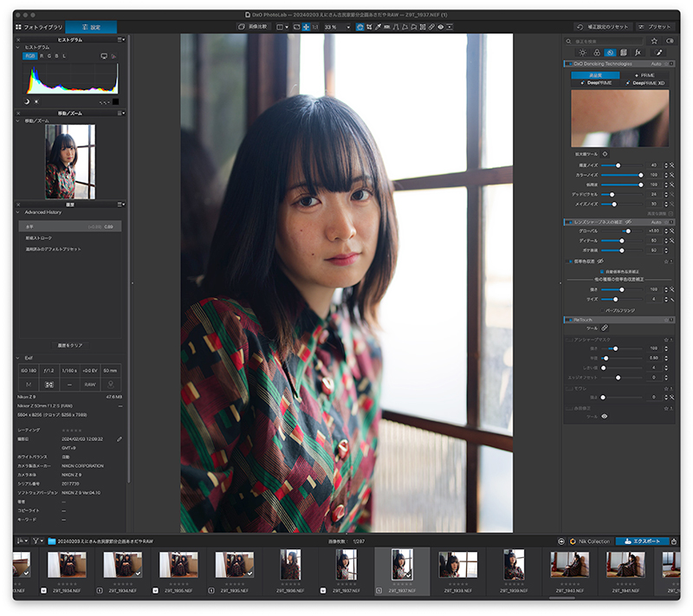Select the DeepPRIME XD denoising mode
Image resolution: width=693 pixels, height=616 pixels.
click(644, 83)
